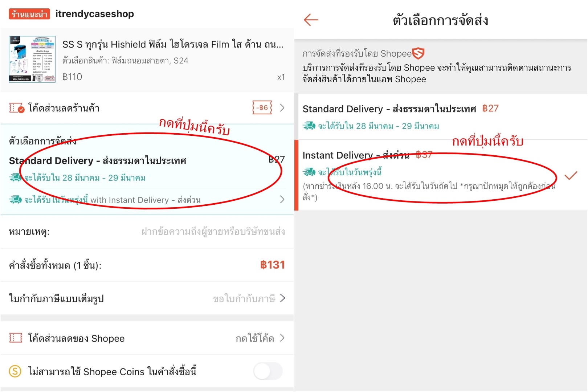588x392 pixels.
Task: Click the truck icon beside Instant Delivery suggestion
Action: (15, 199)
